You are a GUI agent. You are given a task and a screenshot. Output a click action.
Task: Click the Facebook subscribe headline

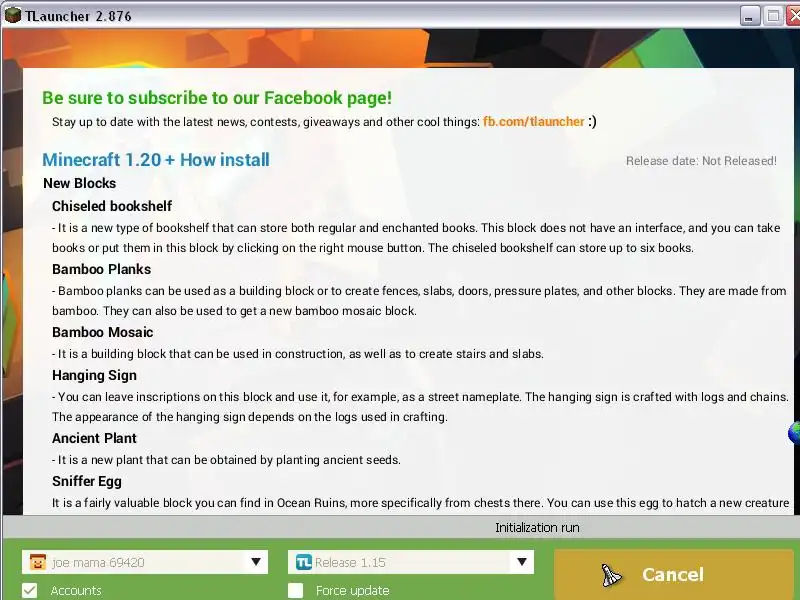pos(217,97)
